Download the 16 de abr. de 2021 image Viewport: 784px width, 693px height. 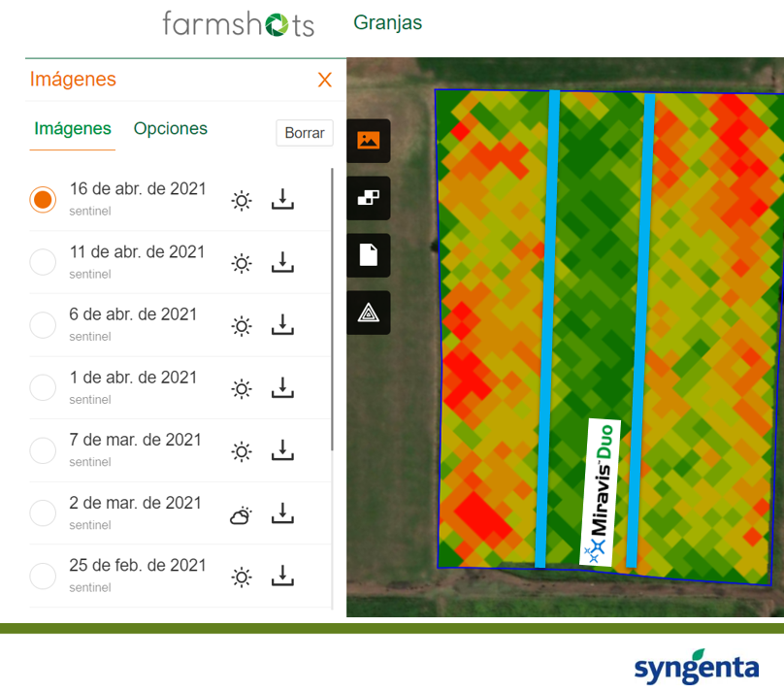[x=282, y=199]
